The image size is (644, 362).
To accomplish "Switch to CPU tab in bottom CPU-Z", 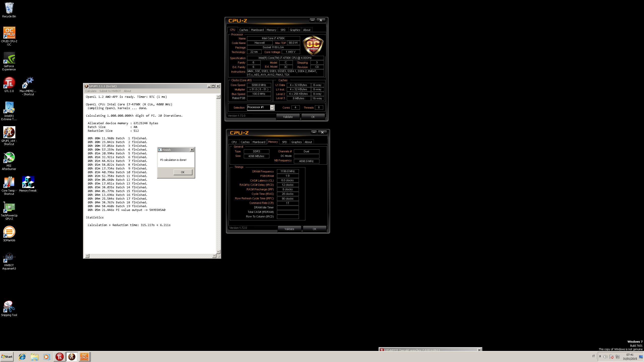I will pos(234,142).
